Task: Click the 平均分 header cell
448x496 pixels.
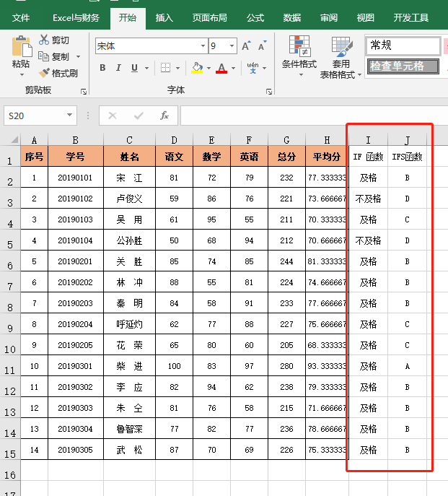Action: [x=327, y=157]
